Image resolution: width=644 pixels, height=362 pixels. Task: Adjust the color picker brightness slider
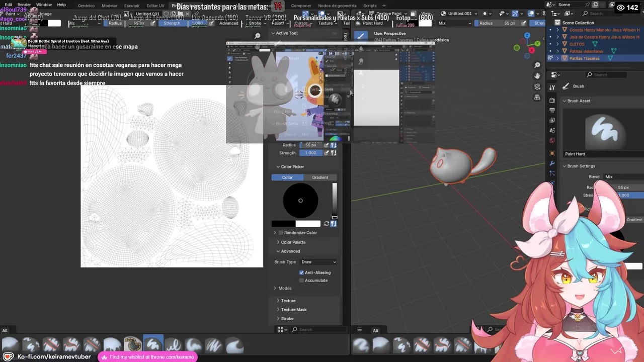click(x=335, y=201)
